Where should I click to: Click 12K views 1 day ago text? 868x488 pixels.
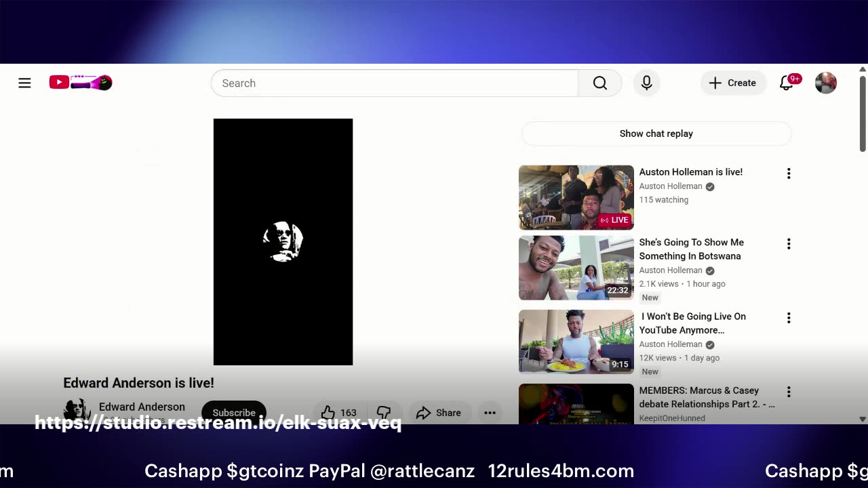click(679, 358)
